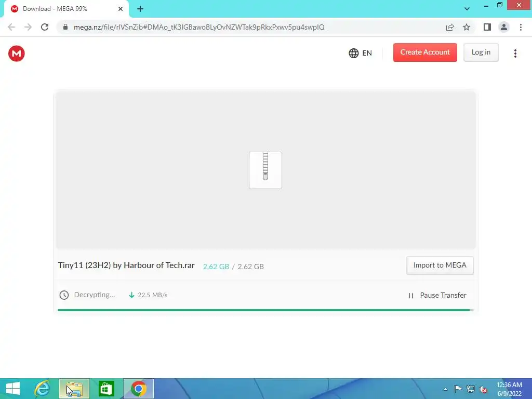This screenshot has width=532, height=399.
Task: Open network status tray icon
Action: [471, 389]
